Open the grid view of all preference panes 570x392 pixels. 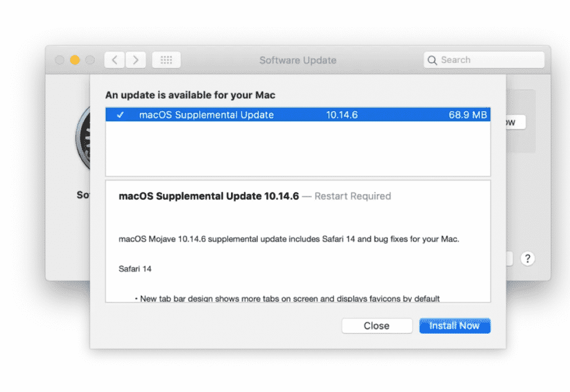166,59
